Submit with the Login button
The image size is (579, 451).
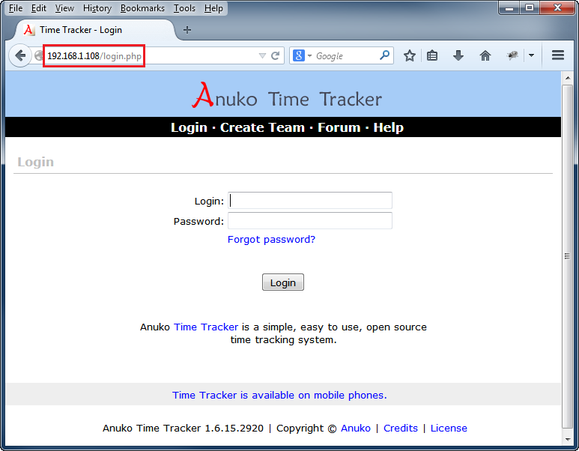[283, 282]
